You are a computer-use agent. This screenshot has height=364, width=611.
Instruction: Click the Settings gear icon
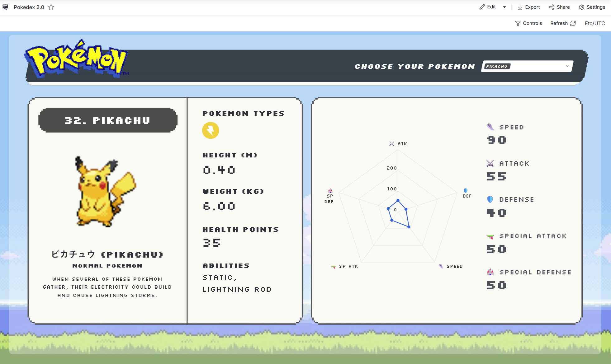[x=581, y=7]
